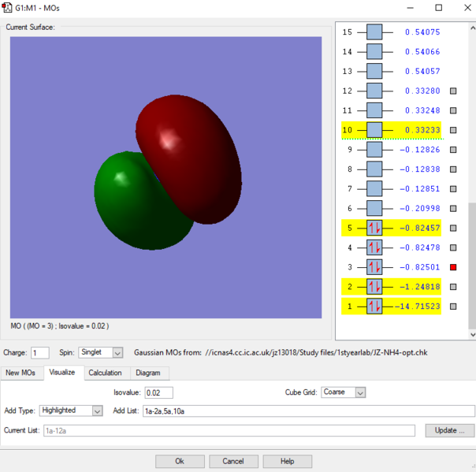
Task: Toggle surface marker for MO 5
Action: pos(453,228)
